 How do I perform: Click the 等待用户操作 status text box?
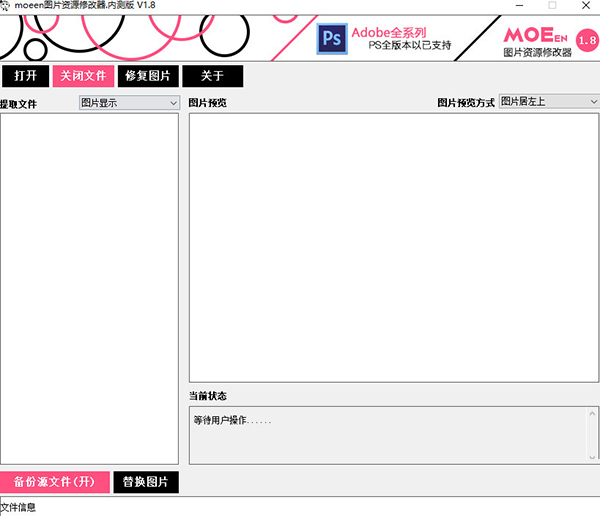click(x=394, y=436)
